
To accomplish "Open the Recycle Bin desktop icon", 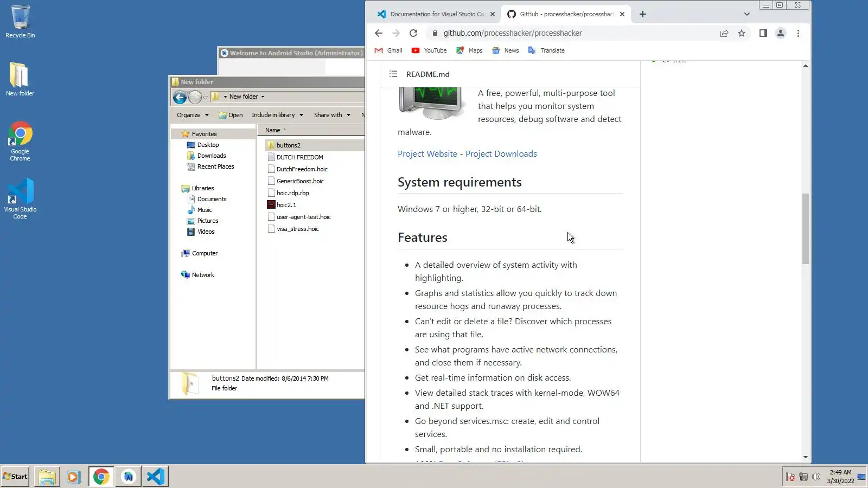I will pyautogui.click(x=20, y=22).
